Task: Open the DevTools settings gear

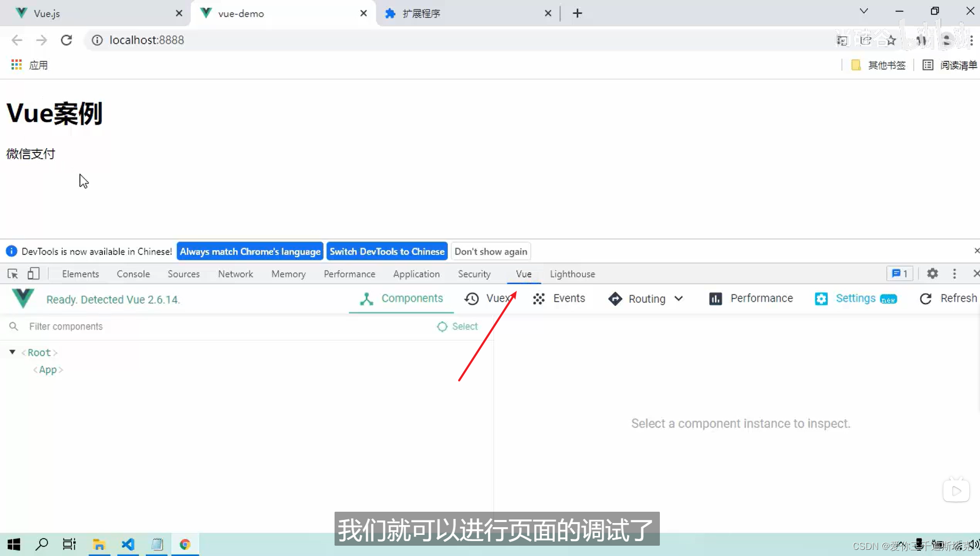Action: click(x=932, y=273)
